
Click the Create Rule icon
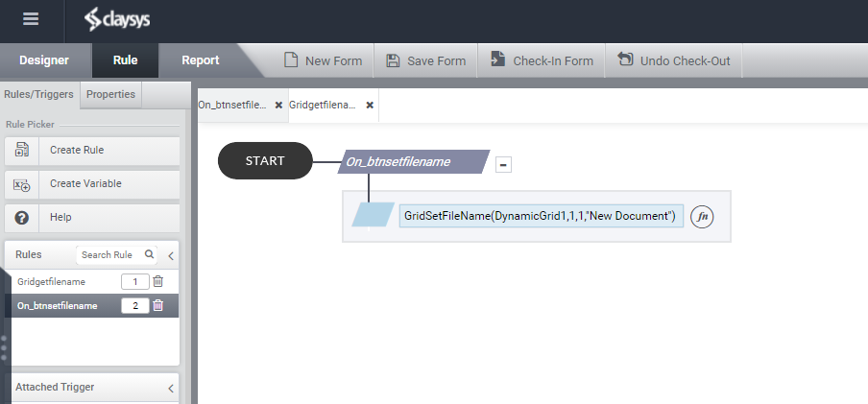pyautogui.click(x=22, y=150)
